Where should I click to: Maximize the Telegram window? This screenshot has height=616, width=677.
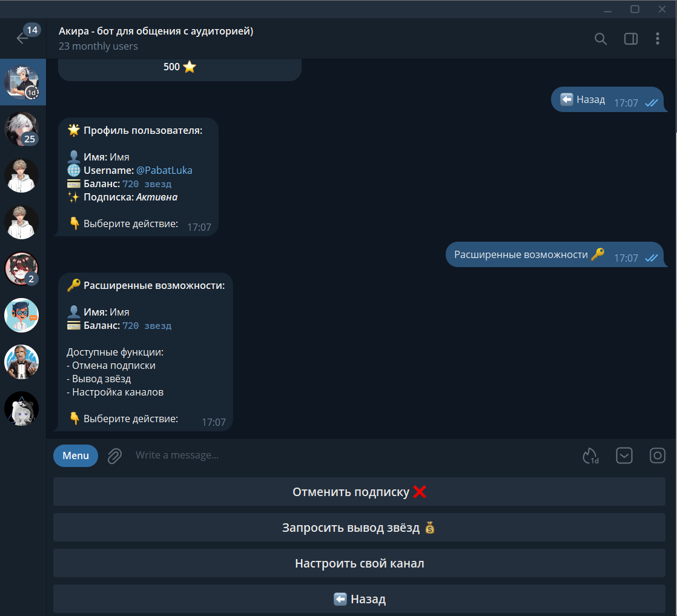(635, 9)
